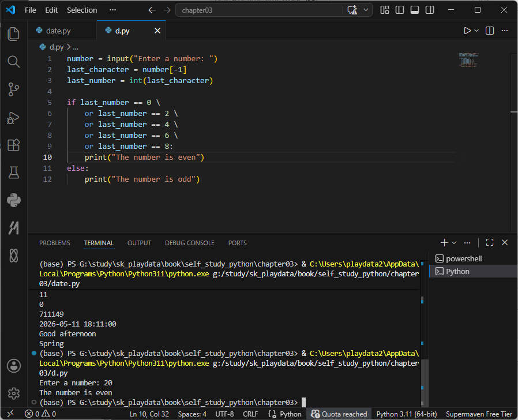Select interpreter Python 3.11 (64-bit)

click(x=406, y=414)
